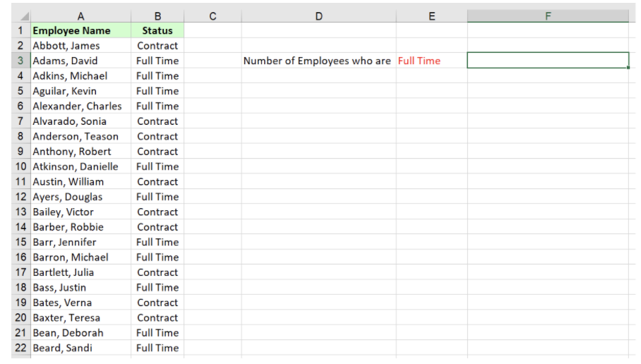Select cell with Anthony, Robert

click(x=81, y=151)
